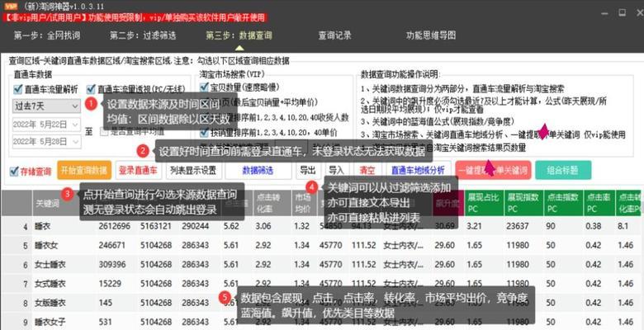Click the value 290244 in 睡衣 row
The width and height of the screenshot is (644, 330).
[196, 226]
